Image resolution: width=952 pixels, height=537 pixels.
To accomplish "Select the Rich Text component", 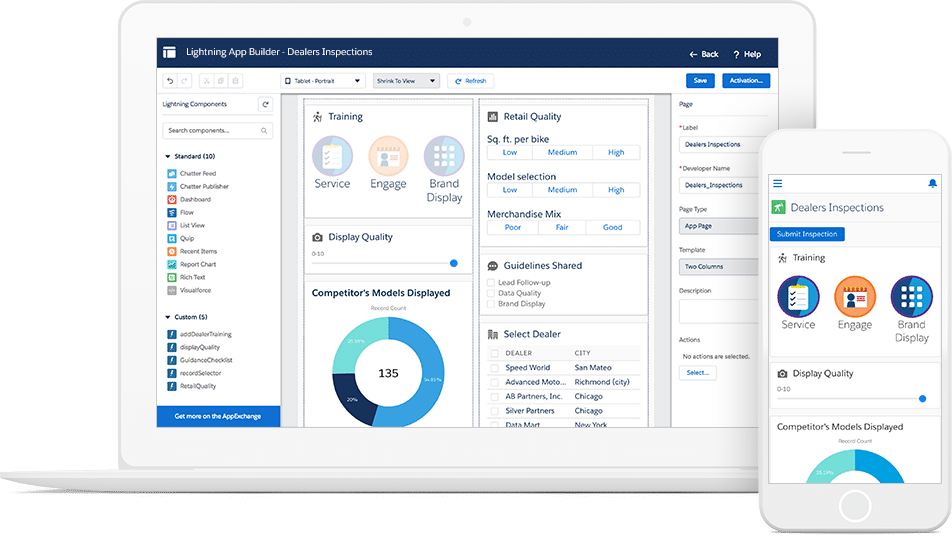I will click(186, 278).
